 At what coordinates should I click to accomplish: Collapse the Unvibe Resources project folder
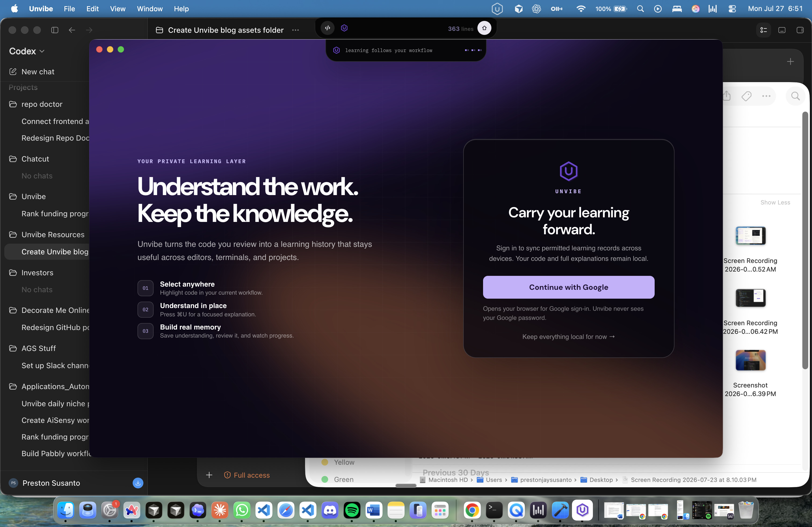(13, 235)
